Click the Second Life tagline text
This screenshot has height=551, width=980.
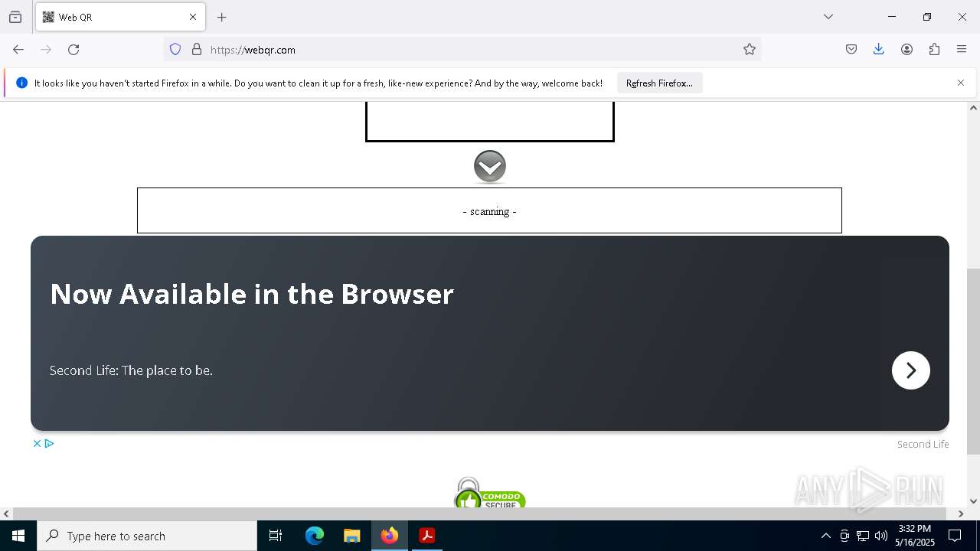tap(131, 370)
